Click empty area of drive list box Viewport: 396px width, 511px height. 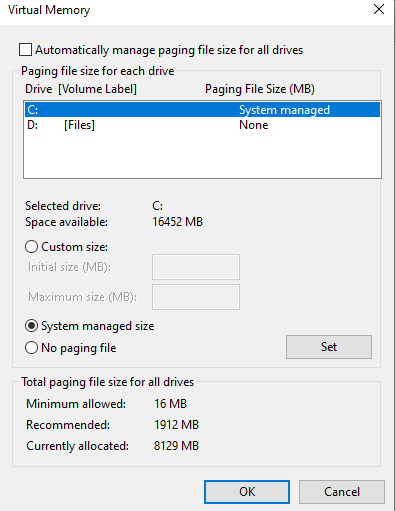point(202,155)
